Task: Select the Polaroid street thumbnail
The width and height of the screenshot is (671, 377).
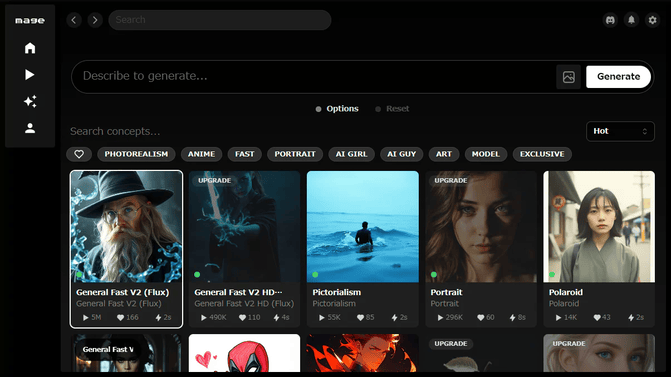Action: tap(599, 227)
